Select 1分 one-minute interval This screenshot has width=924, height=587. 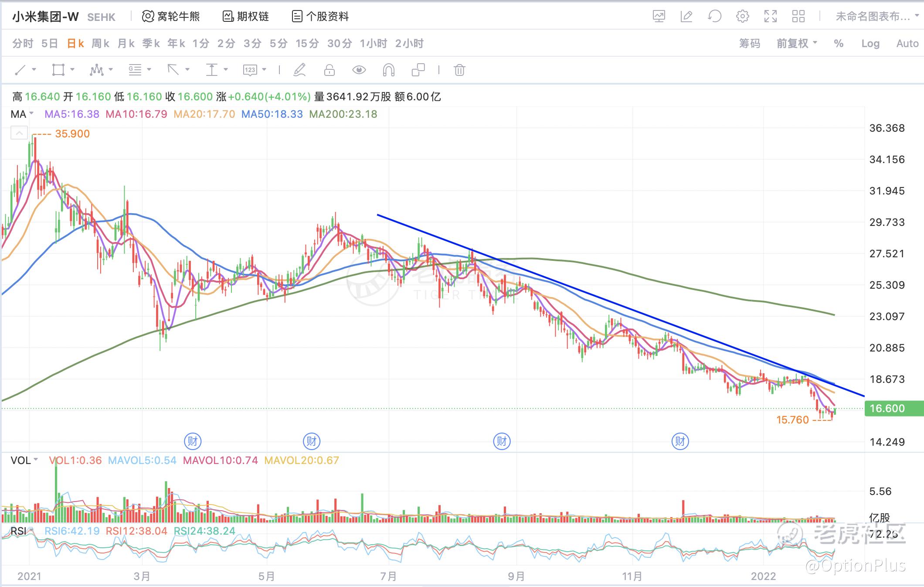(x=201, y=43)
